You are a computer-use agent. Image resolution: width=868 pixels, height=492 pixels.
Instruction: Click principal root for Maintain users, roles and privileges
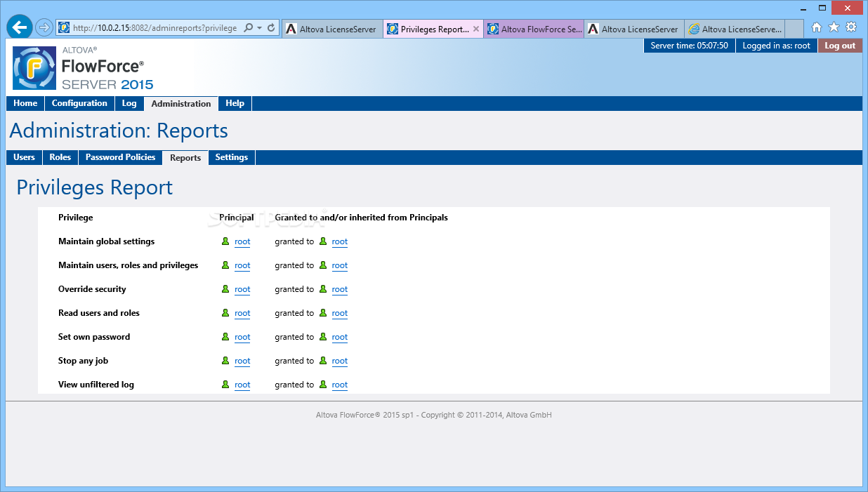242,265
